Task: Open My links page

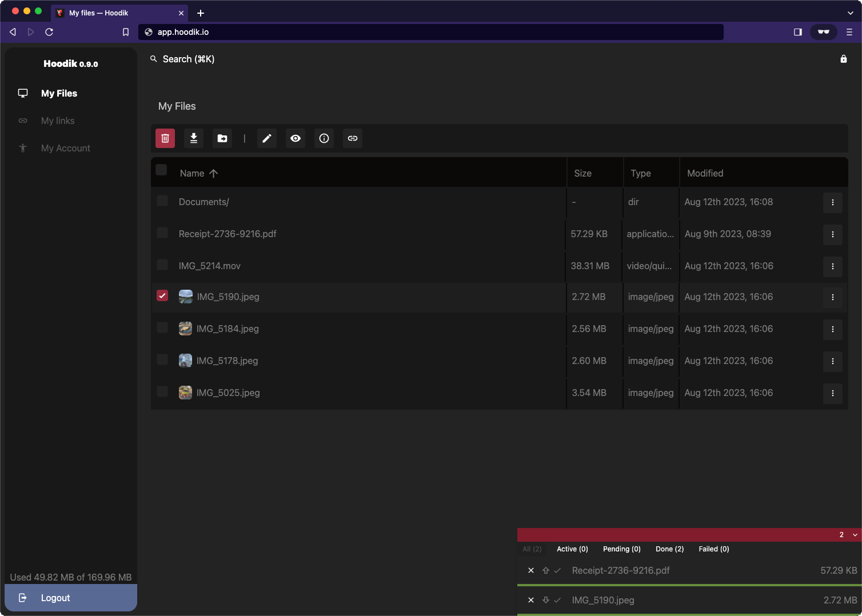Action: point(58,121)
